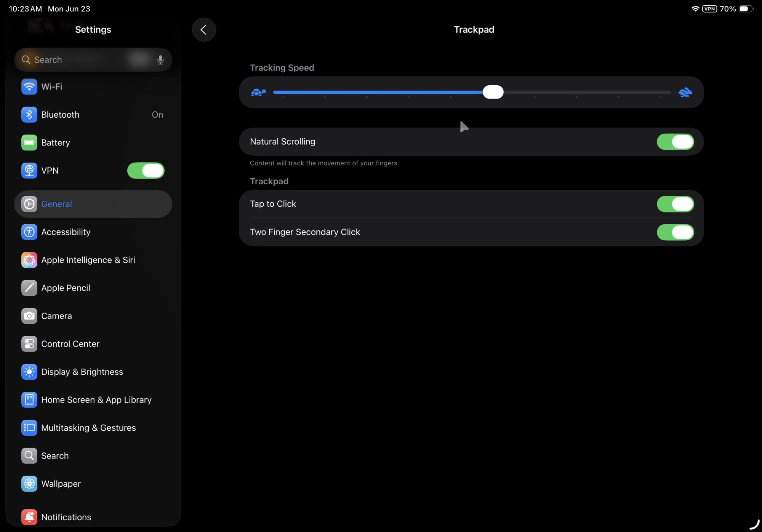Tap the back chevron button
Image resolution: width=762 pixels, height=532 pixels.
point(204,30)
